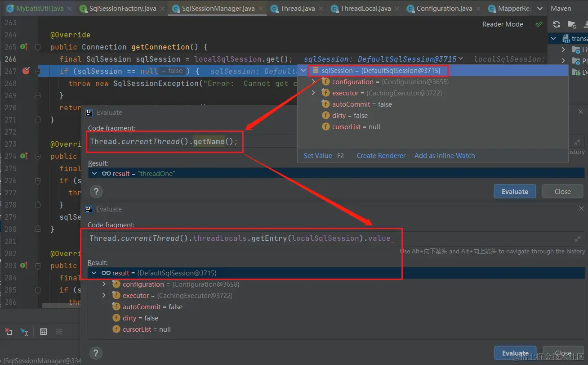The image size is (588, 365).
Task: Click the Maven download sources icon
Action: pos(585,24)
